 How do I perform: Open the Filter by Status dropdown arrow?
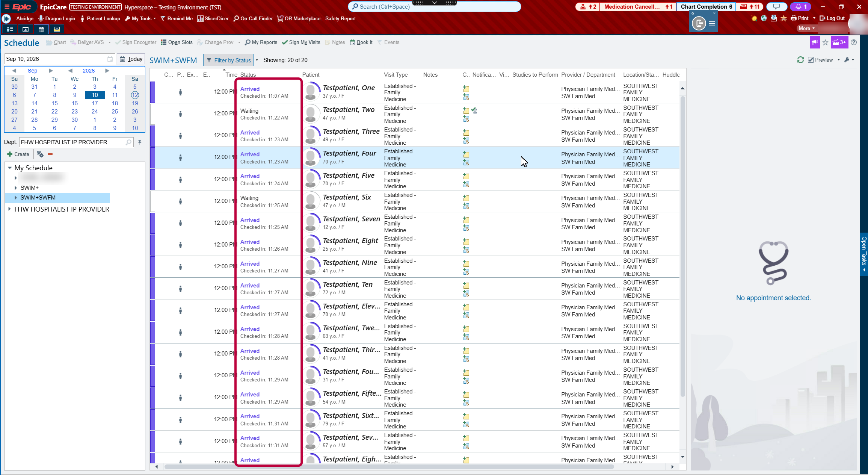[257, 60]
